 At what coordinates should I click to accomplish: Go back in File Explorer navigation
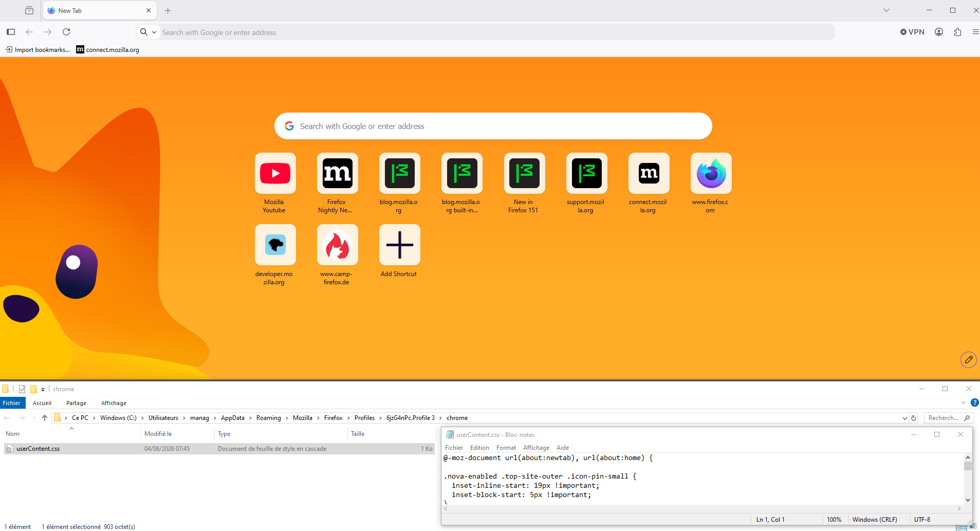pyautogui.click(x=7, y=418)
